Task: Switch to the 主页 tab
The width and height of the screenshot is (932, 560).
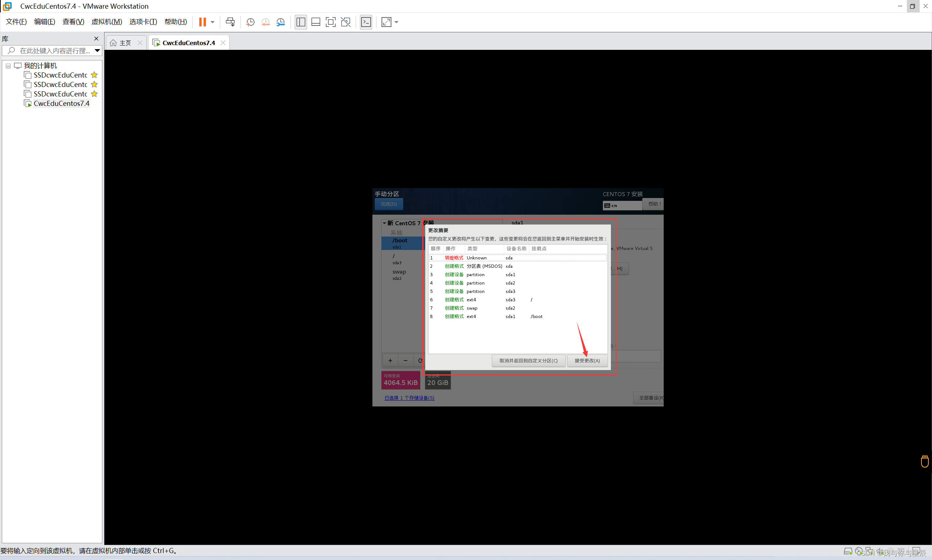Action: tap(121, 43)
